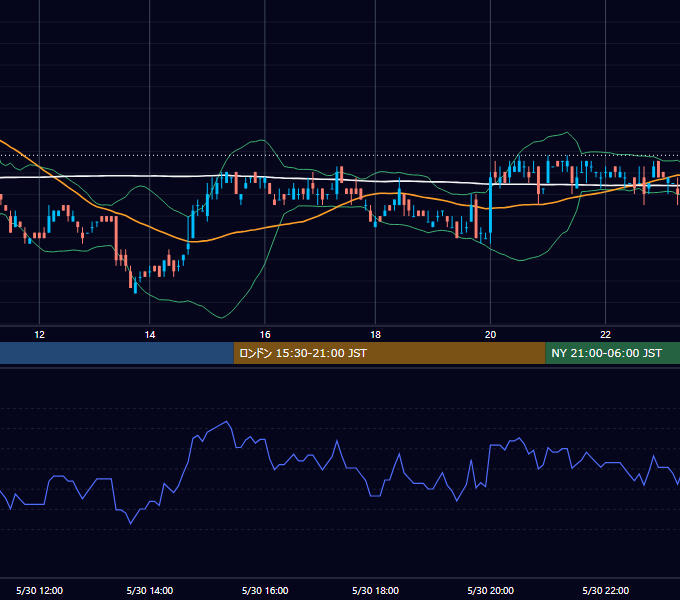Click the 5/30 20:00 time label
The image size is (680, 600).
click(x=490, y=590)
